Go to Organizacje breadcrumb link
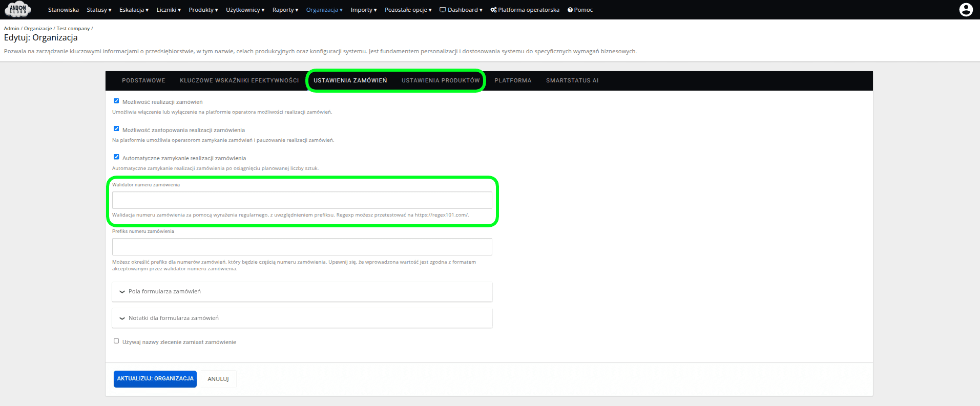Viewport: 980px width, 406px height. [x=38, y=29]
